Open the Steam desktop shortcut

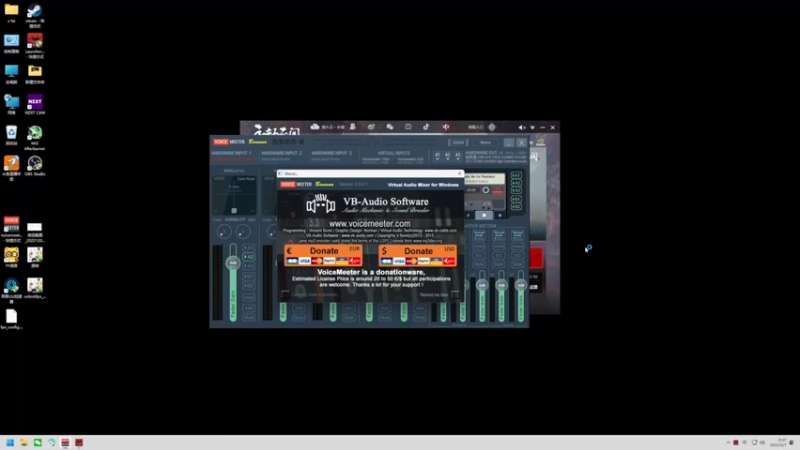pos(35,15)
